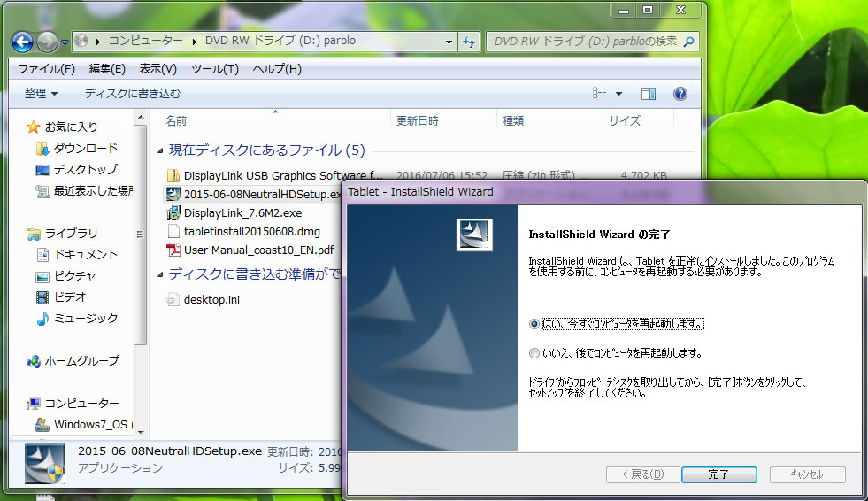This screenshot has width=868, height=501.
Task: Collapse the ディスクに書き込む準備 group
Action: point(160,274)
